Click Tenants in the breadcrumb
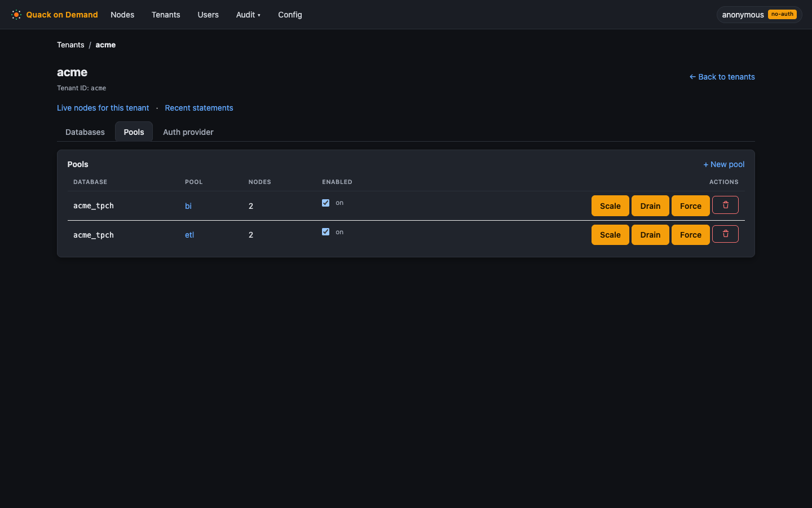The image size is (812, 508). (x=70, y=45)
